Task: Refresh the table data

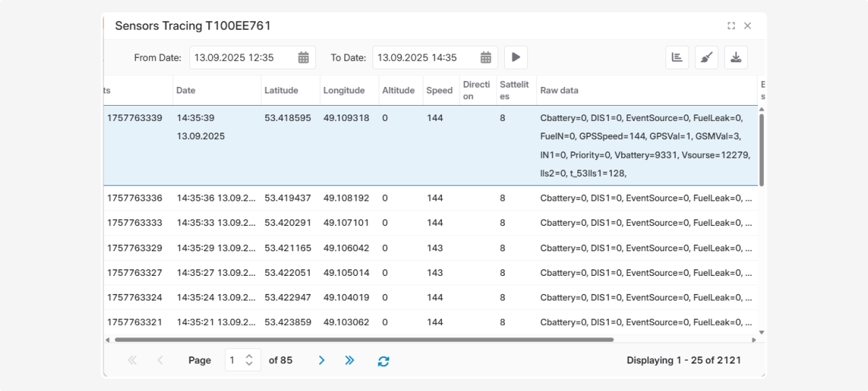Action: [x=383, y=361]
